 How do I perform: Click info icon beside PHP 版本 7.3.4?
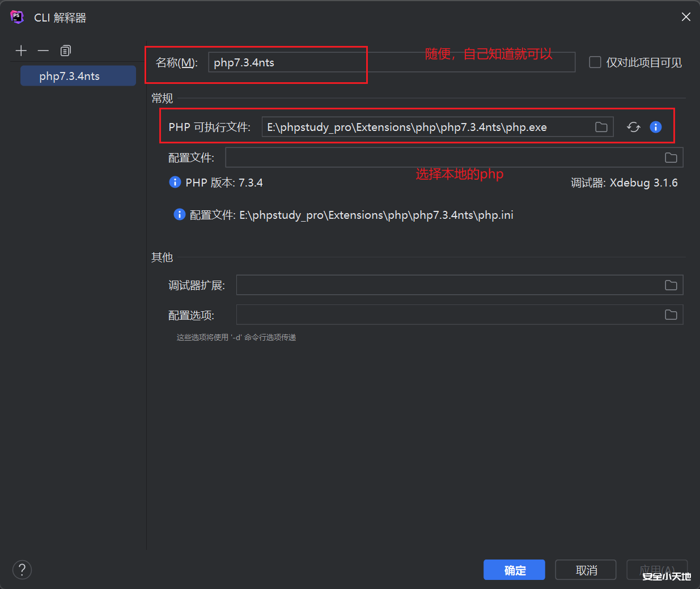pos(175,182)
